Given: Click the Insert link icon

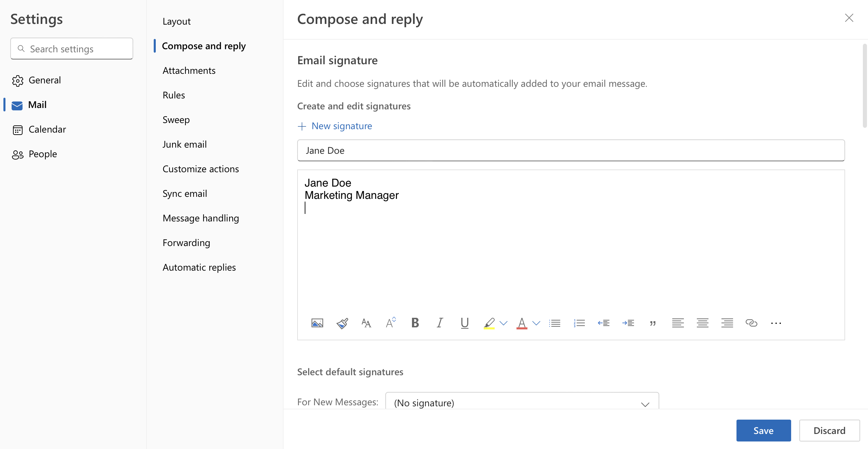Looking at the screenshot, I should [x=751, y=323].
